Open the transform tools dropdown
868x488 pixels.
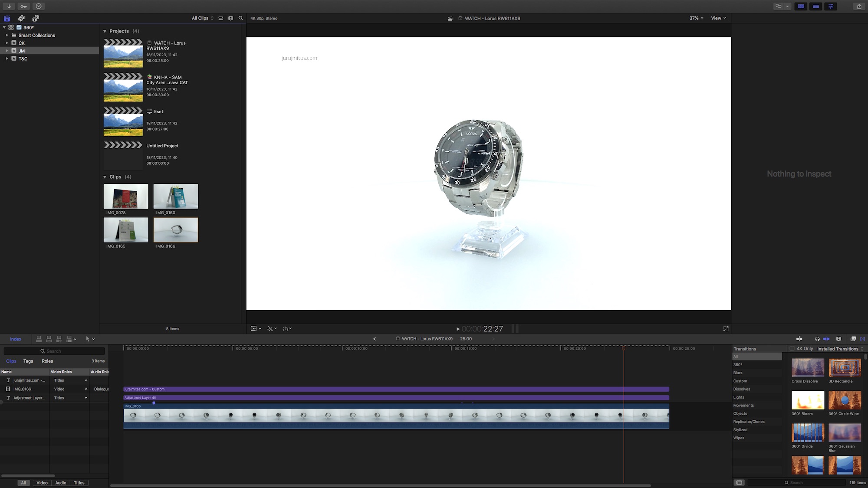256,329
